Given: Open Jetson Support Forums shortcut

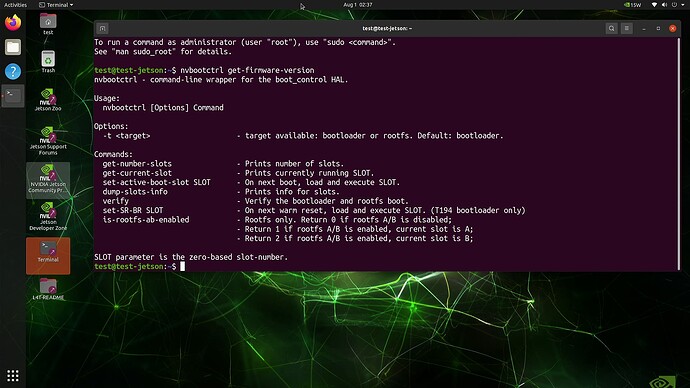Looking at the screenshot, I should (x=48, y=140).
